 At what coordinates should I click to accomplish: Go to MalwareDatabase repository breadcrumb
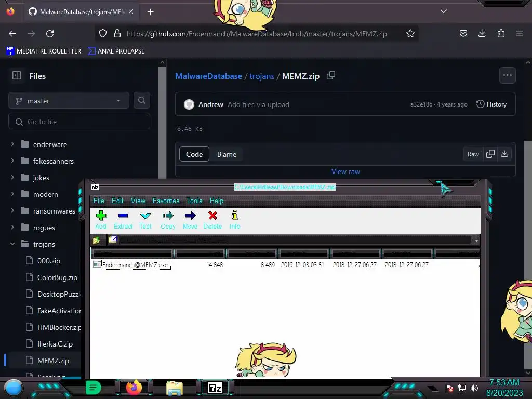coord(208,76)
